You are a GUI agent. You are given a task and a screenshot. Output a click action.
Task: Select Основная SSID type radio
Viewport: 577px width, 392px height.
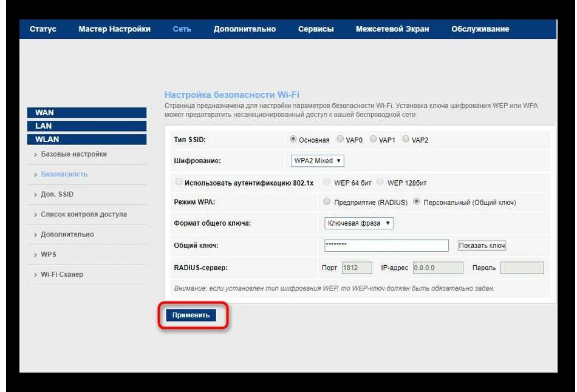click(x=293, y=139)
